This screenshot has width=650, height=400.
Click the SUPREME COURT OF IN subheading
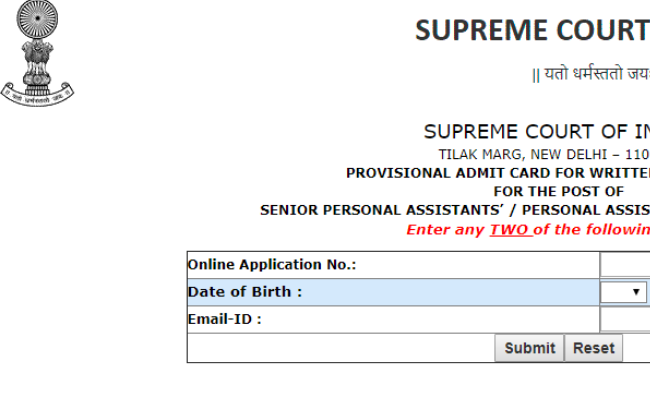click(537, 132)
